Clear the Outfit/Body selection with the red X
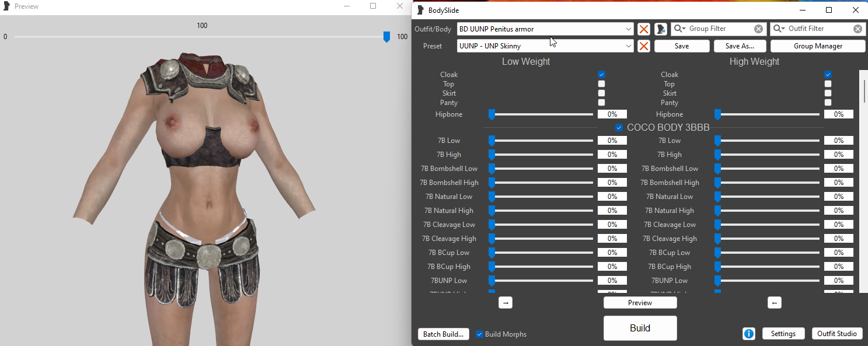Screen dimensions: 868x346 coord(644,29)
